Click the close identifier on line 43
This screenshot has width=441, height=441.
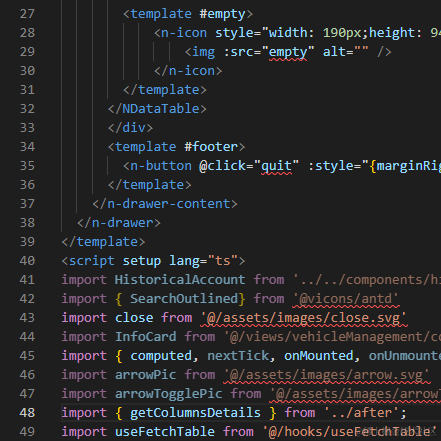coord(134,318)
